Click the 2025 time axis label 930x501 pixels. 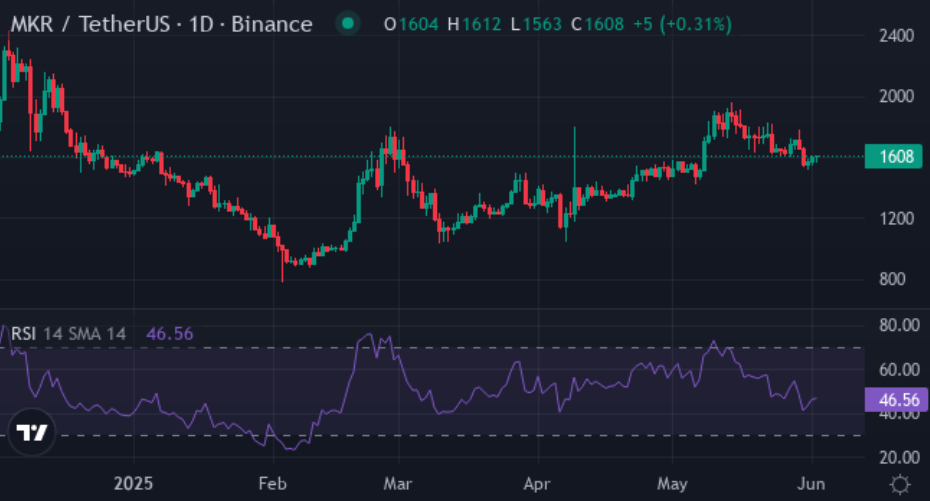pyautogui.click(x=133, y=484)
